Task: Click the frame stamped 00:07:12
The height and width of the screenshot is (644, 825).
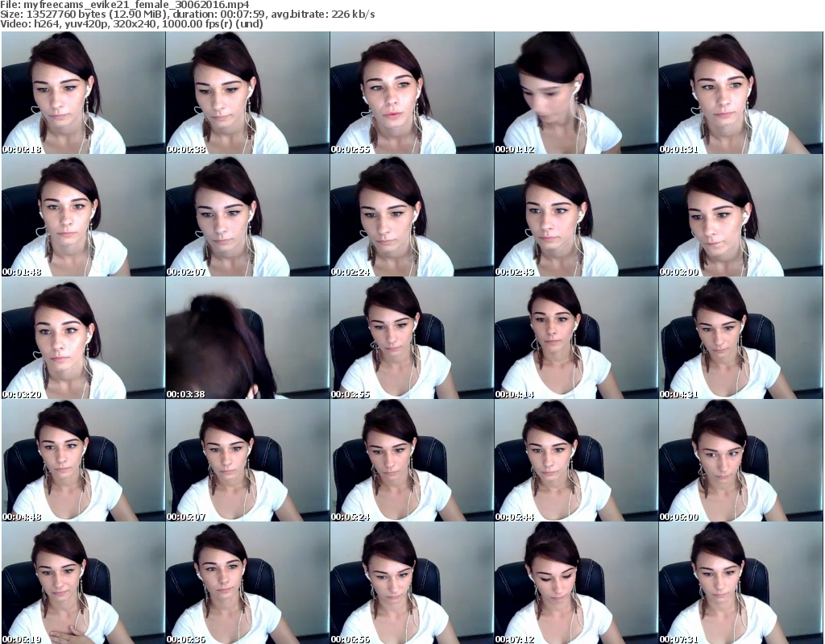Action: [576, 583]
